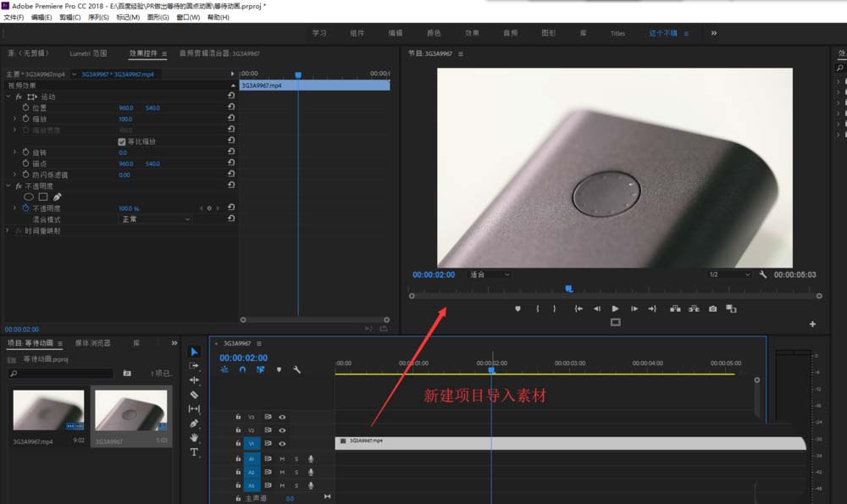Create ellipse mask under 不透明度
Screen dimensions: 847x504
[x=29, y=197]
